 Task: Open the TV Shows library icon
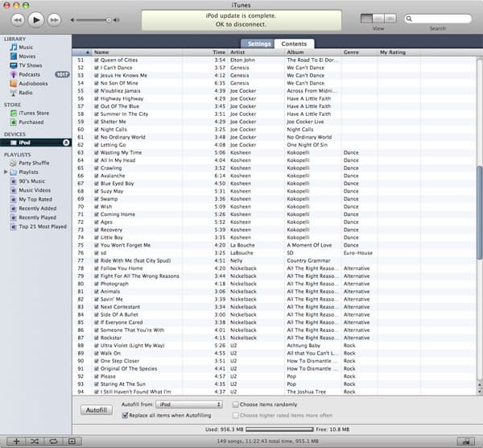click(x=14, y=65)
